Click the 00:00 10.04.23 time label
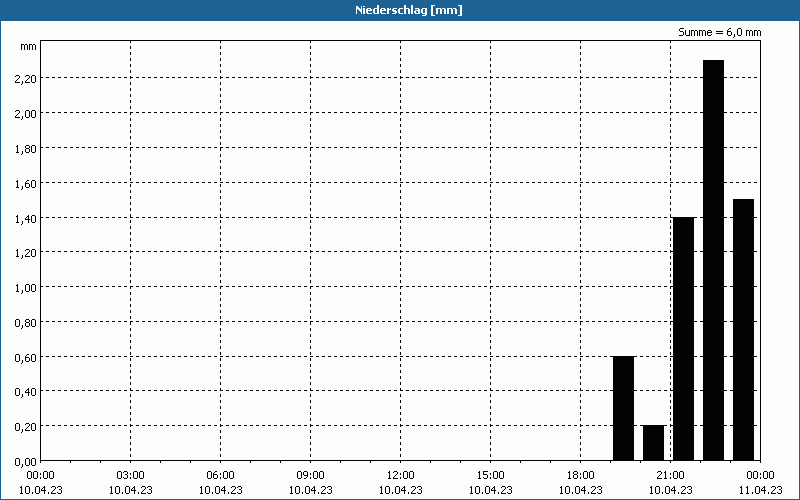 click(x=41, y=483)
